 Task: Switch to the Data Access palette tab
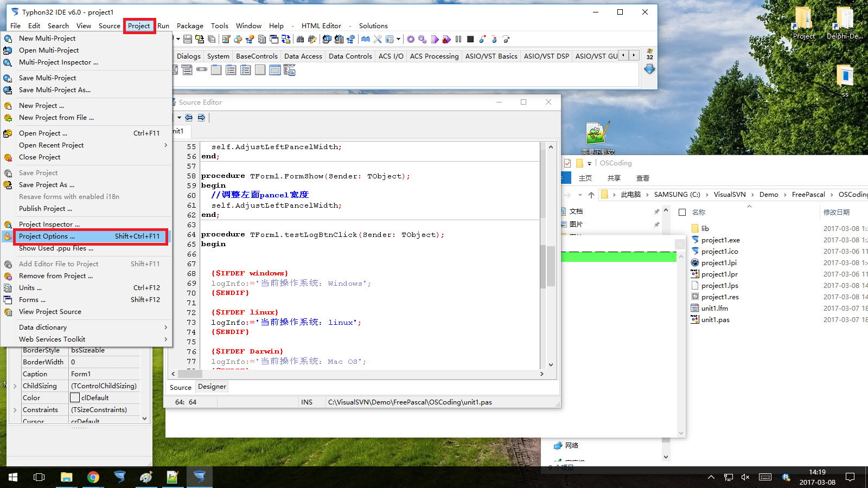303,56
